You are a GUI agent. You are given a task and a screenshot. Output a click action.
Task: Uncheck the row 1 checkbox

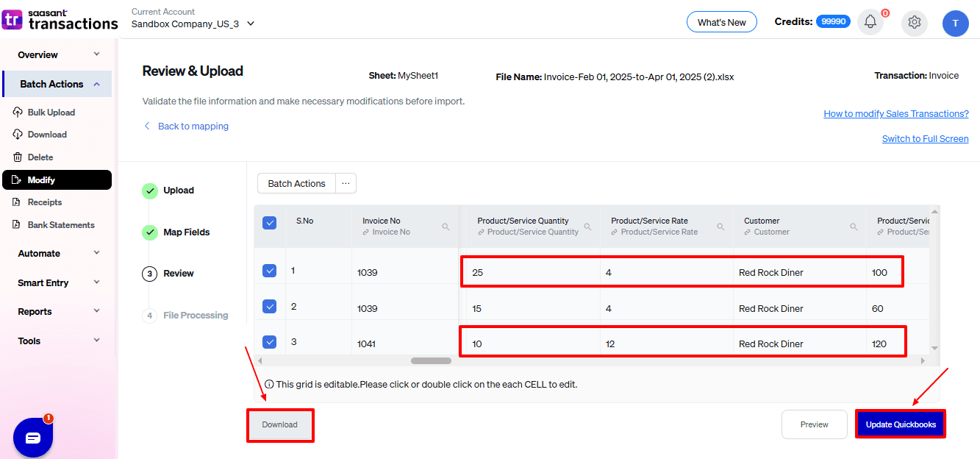click(x=270, y=271)
